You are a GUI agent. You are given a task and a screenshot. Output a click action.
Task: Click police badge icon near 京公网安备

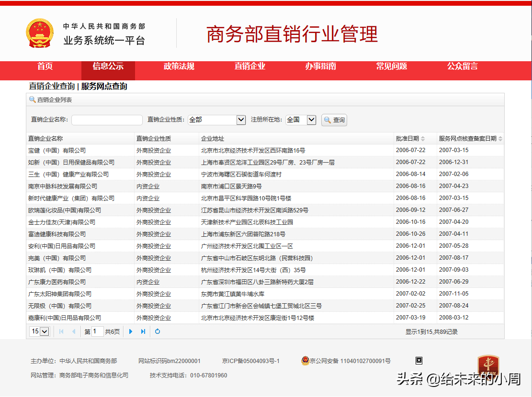[x=305, y=360]
